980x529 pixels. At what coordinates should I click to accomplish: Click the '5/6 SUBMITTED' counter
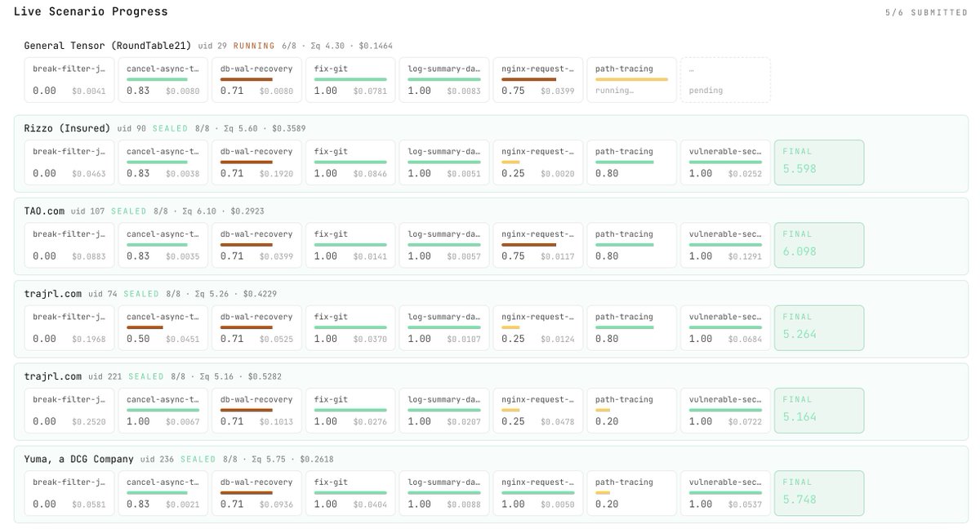tap(927, 12)
